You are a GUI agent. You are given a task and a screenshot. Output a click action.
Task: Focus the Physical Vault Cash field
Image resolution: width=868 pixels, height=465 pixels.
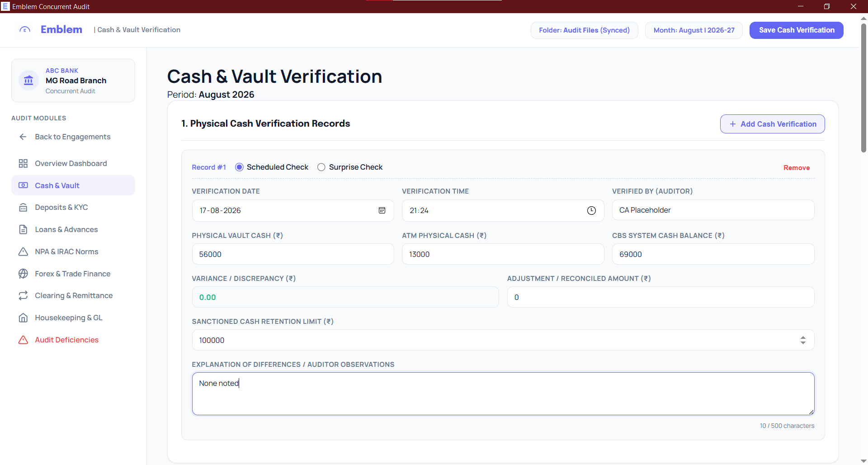[293, 254]
